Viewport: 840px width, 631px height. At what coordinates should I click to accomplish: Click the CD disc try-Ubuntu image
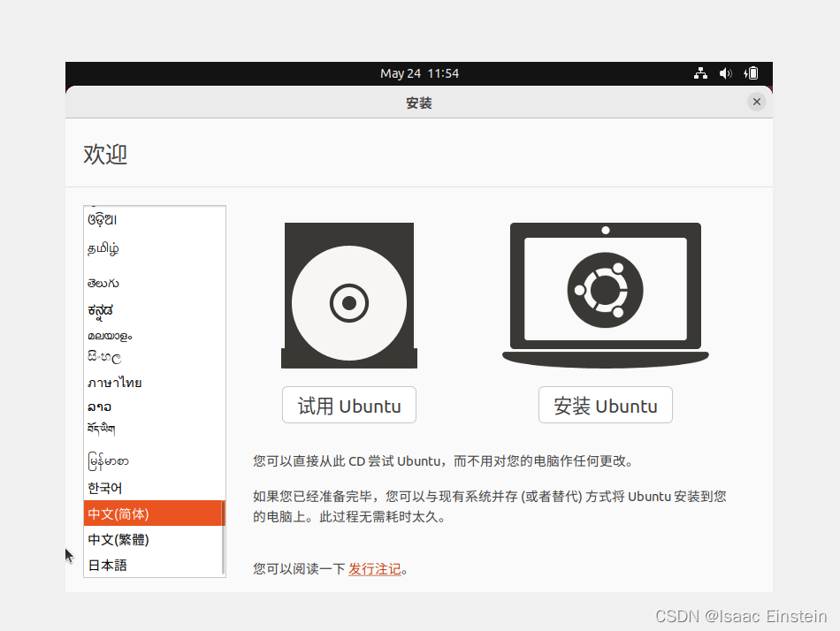349,295
